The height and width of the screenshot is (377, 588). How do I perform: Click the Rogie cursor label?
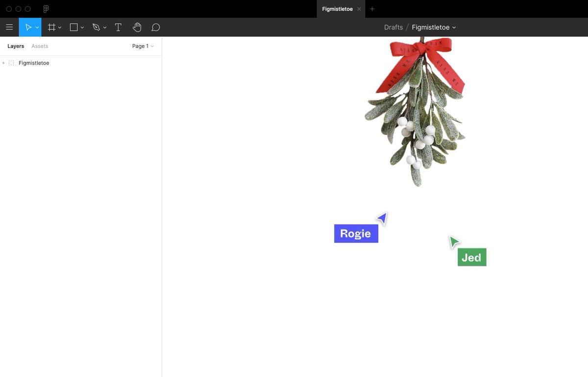356,234
